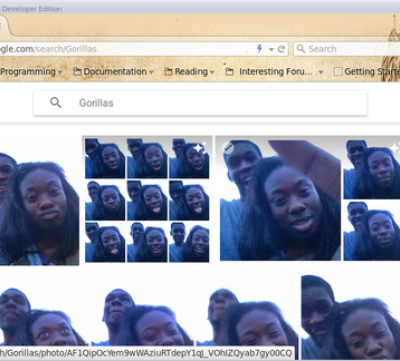Focus the browser Search field
This screenshot has width=400, height=361.
347,49
